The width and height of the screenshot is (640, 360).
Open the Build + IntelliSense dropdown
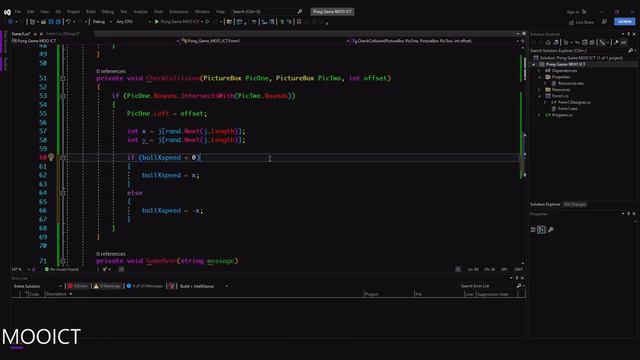203,286
